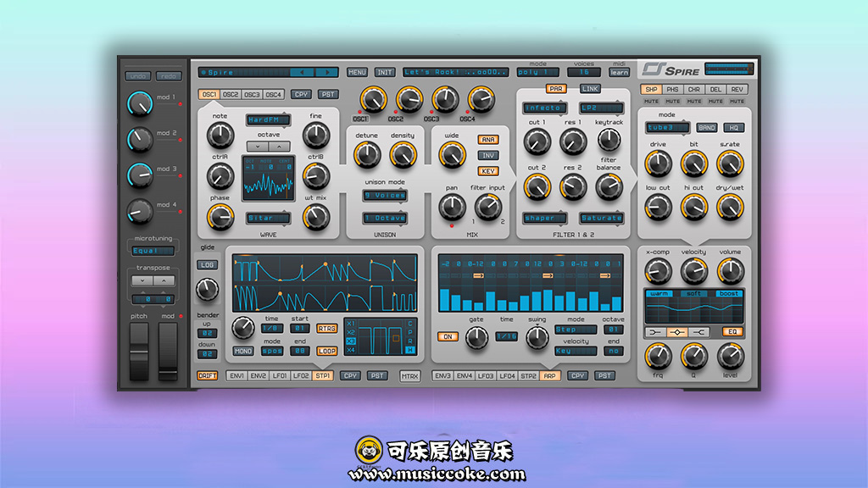The width and height of the screenshot is (868, 488).
Task: Click the mod wheel
Action: [x=168, y=352]
